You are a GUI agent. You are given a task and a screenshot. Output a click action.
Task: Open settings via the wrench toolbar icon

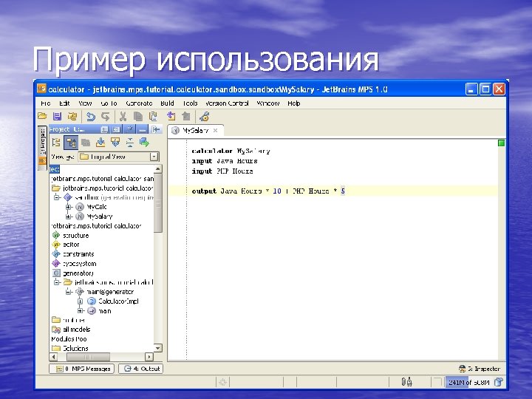[x=204, y=117]
